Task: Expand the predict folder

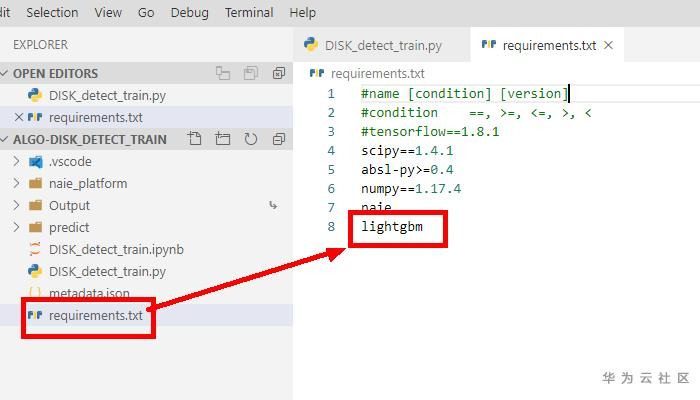Action: click(x=17, y=227)
